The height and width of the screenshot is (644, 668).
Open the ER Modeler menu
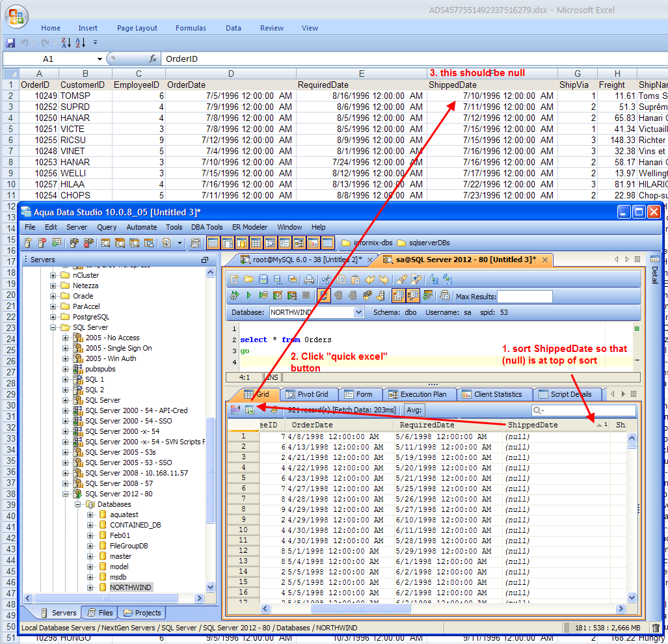coord(250,227)
